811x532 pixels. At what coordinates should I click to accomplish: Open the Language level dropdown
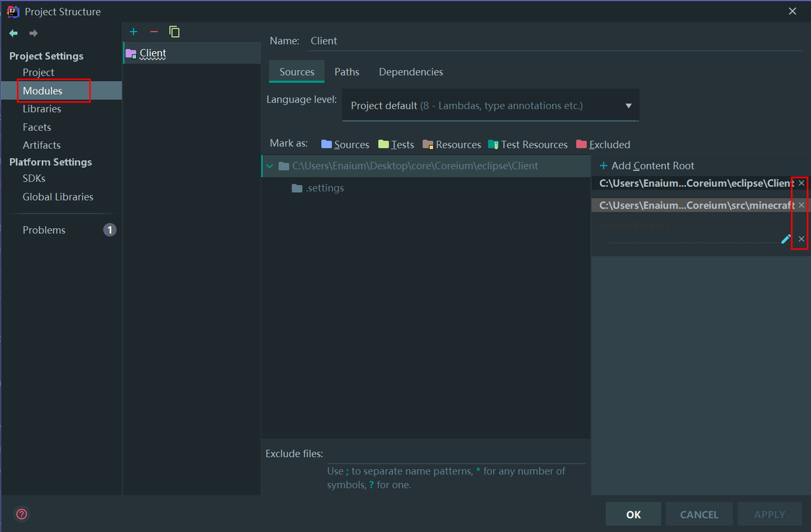tap(491, 105)
